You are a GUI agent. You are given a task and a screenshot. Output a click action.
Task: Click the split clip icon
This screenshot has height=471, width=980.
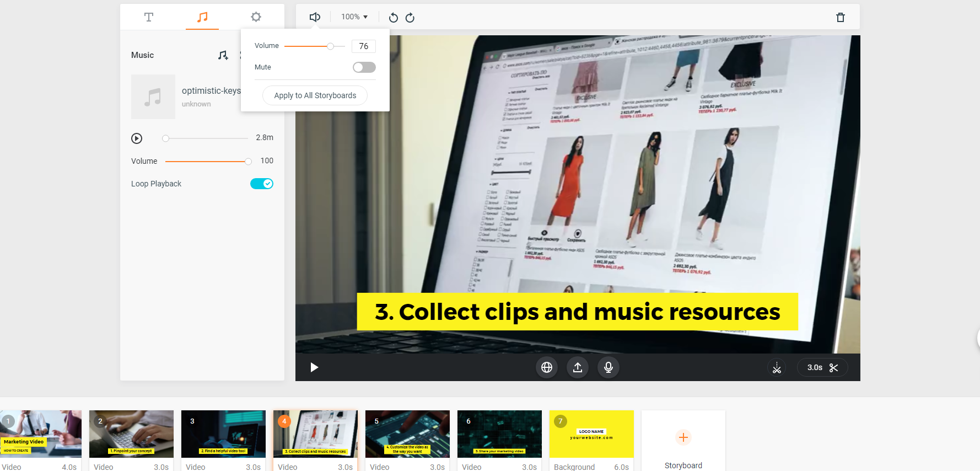[x=777, y=367]
